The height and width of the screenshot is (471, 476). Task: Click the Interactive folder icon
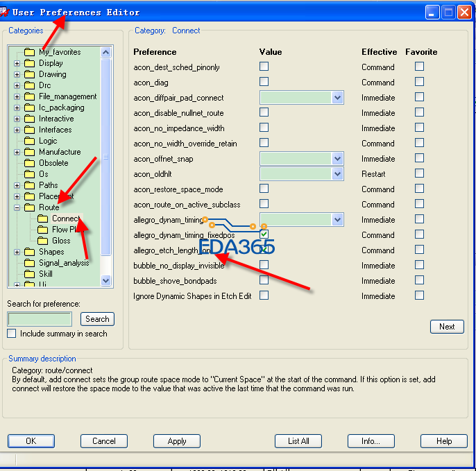tap(29, 119)
